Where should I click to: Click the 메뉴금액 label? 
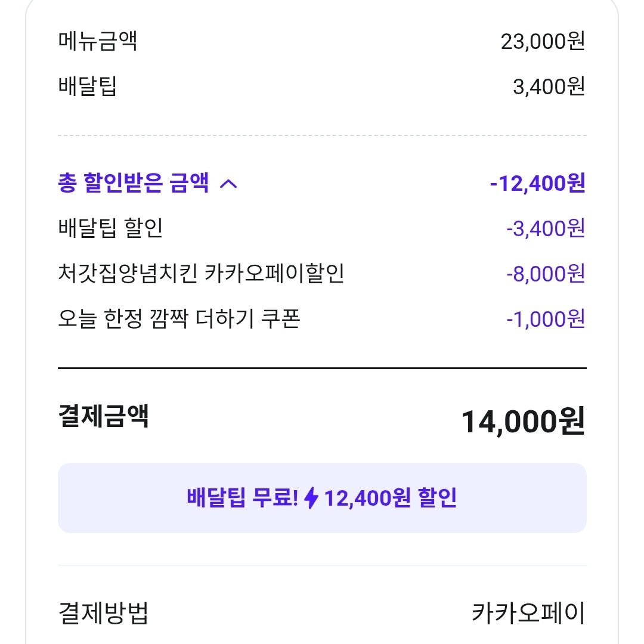pyautogui.click(x=98, y=42)
